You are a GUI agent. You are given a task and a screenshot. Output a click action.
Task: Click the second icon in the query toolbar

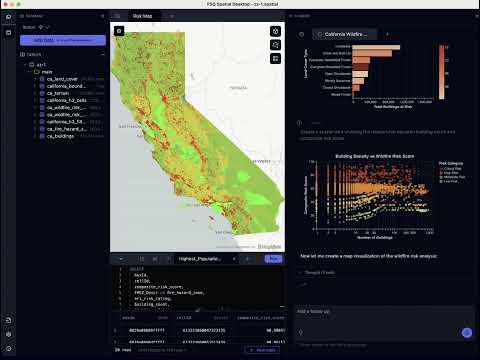155,259
